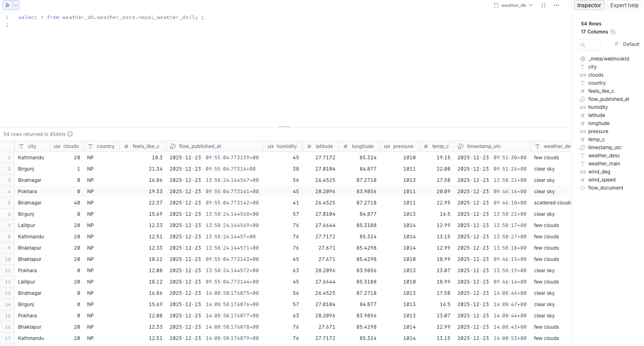The width and height of the screenshot is (644, 346).
Task: Switch to the Inspector tab
Action: 589,5
